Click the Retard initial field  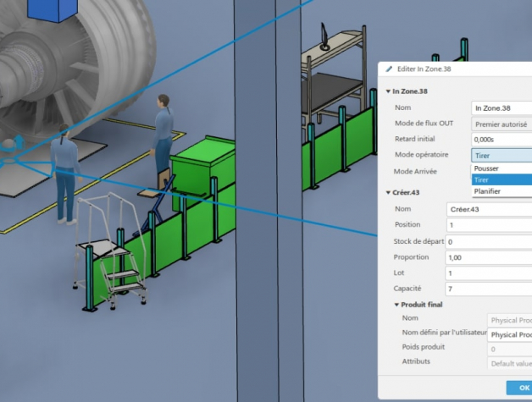pyautogui.click(x=501, y=139)
